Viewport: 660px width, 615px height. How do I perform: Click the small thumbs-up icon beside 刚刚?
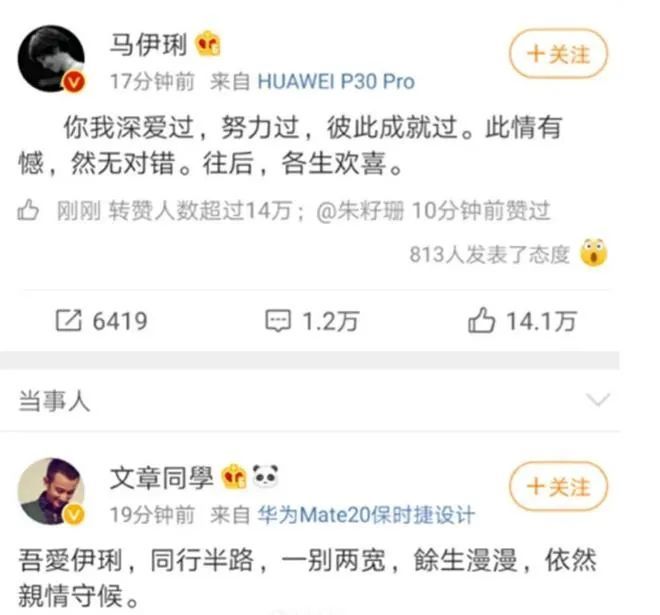point(29,210)
